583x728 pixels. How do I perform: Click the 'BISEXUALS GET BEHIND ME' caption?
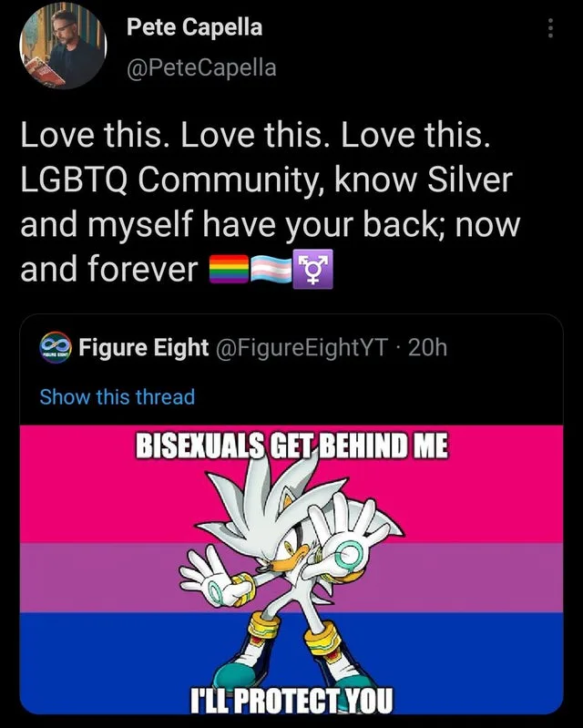[291, 446]
